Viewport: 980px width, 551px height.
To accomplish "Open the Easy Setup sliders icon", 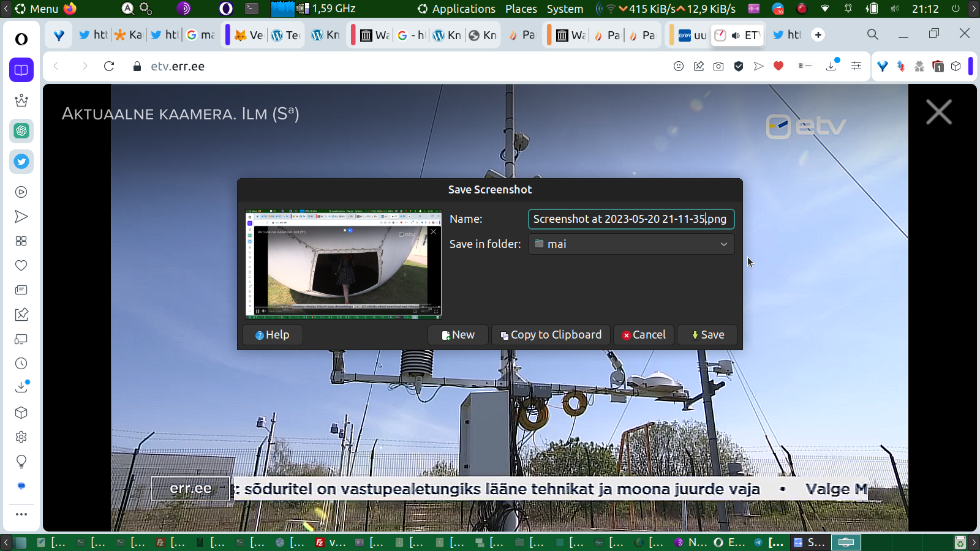I will (x=856, y=66).
